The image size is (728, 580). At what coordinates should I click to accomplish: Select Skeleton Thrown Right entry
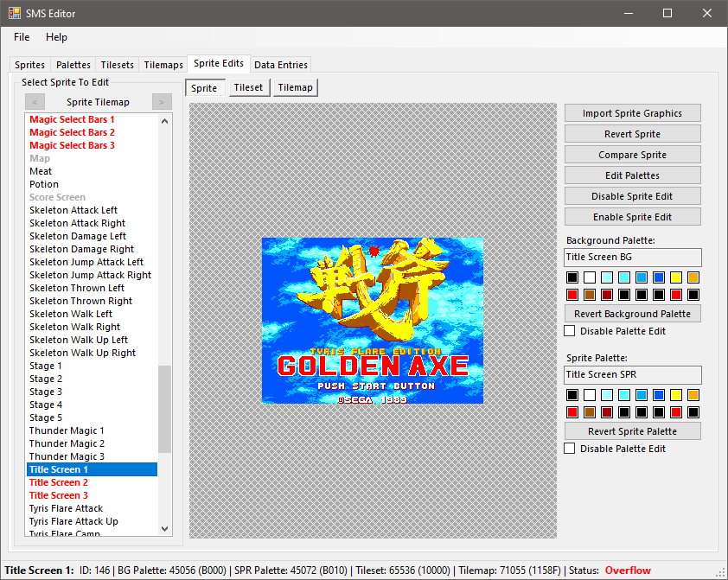point(92,301)
